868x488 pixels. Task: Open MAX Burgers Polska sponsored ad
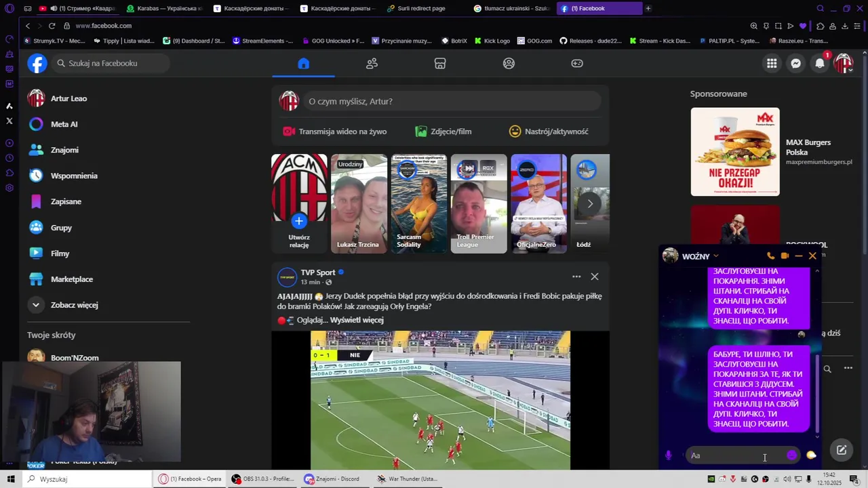(735, 152)
